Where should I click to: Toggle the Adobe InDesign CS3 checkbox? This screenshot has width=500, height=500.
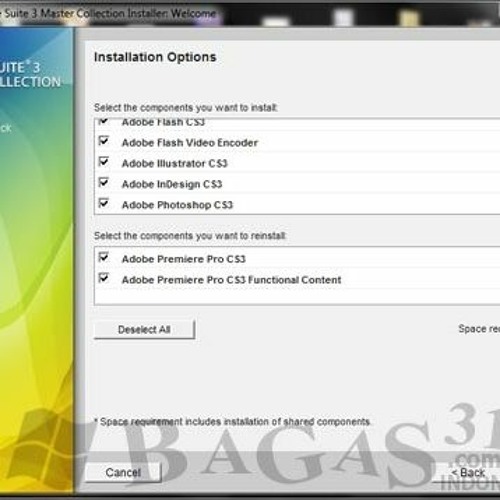pyautogui.click(x=104, y=182)
